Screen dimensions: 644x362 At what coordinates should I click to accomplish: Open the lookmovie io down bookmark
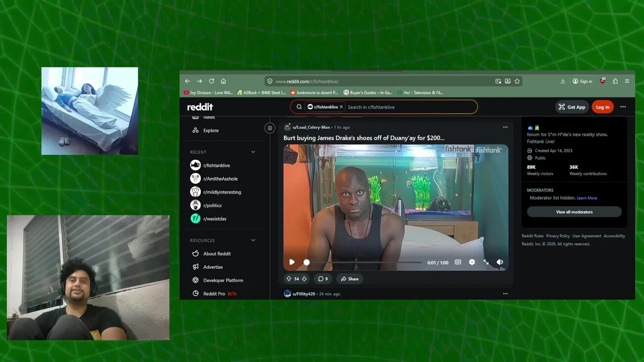[x=314, y=93]
